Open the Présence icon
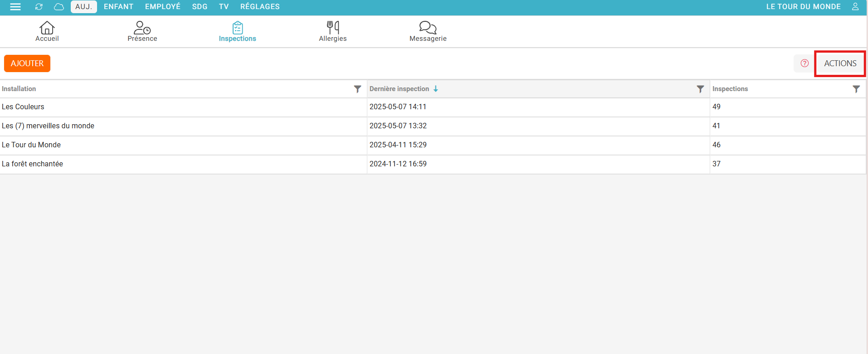The height and width of the screenshot is (354, 868). coord(142,28)
